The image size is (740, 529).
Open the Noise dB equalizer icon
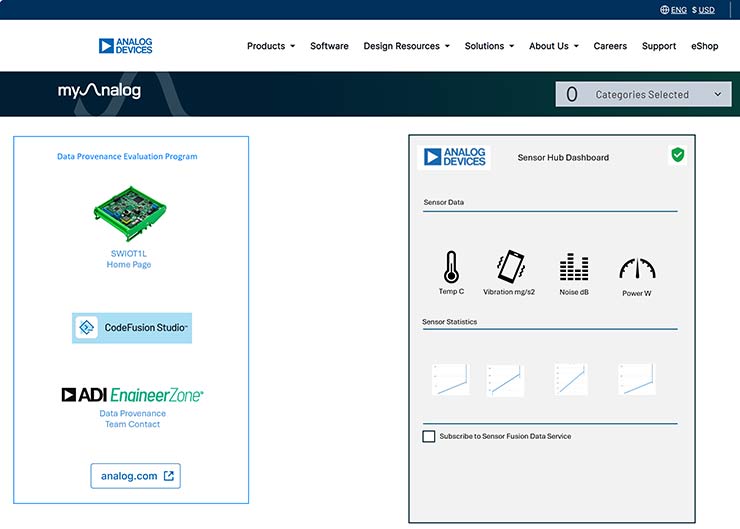click(573, 268)
